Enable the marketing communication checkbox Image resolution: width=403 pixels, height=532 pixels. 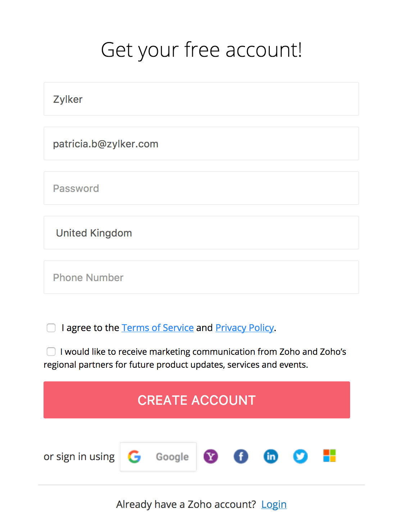click(51, 352)
